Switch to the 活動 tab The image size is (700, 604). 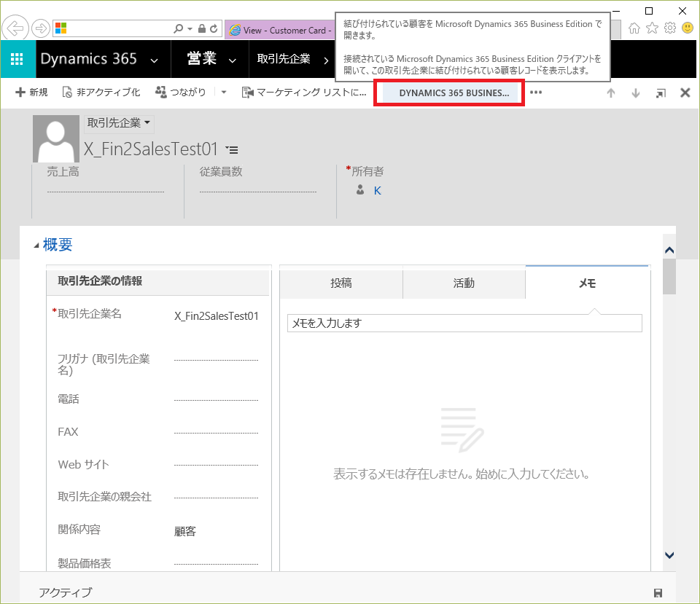click(464, 283)
